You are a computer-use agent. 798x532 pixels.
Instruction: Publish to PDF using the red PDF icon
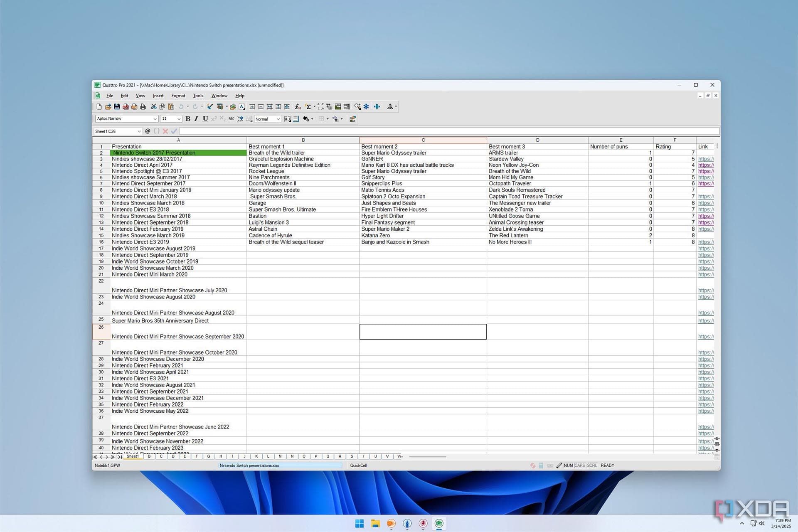[126, 107]
